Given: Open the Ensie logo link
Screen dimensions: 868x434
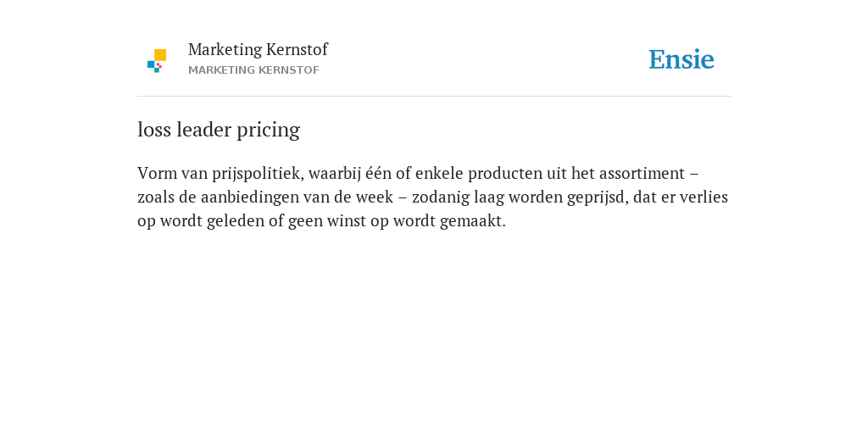Looking at the screenshot, I should tap(682, 59).
